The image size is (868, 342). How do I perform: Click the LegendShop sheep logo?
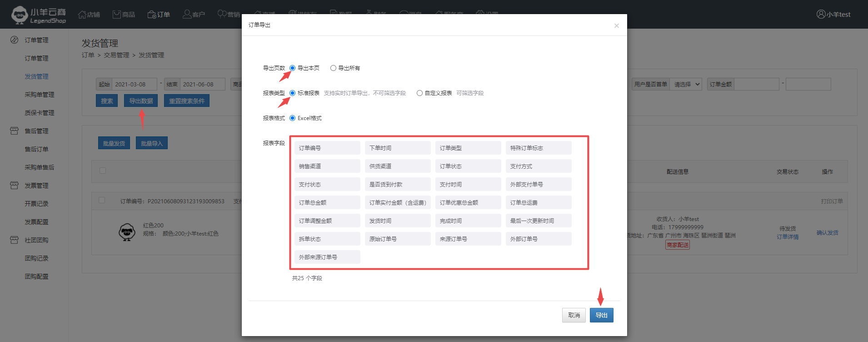tap(20, 15)
